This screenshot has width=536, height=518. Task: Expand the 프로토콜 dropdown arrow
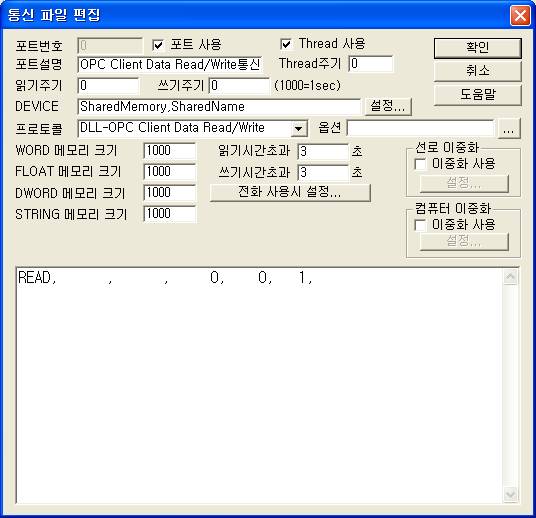(x=298, y=129)
